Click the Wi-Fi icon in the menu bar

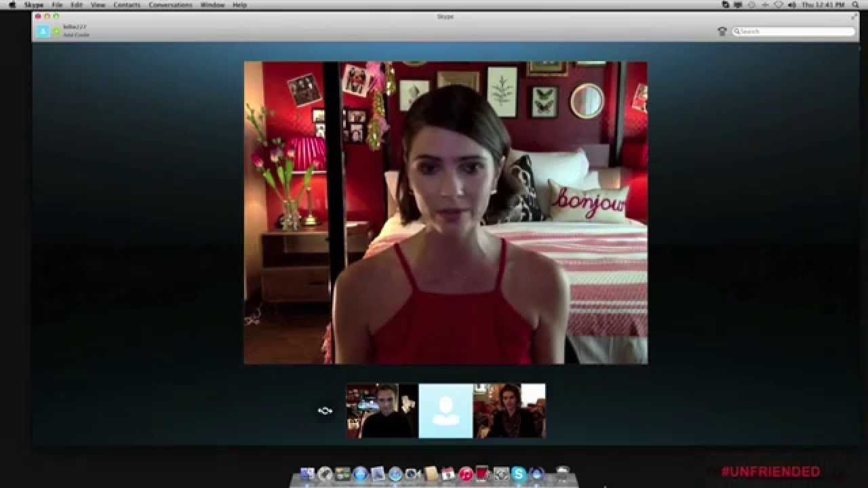(x=778, y=5)
